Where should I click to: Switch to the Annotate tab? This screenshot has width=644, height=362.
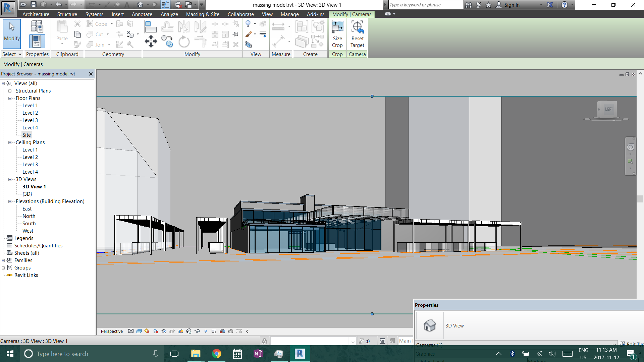pos(142,14)
